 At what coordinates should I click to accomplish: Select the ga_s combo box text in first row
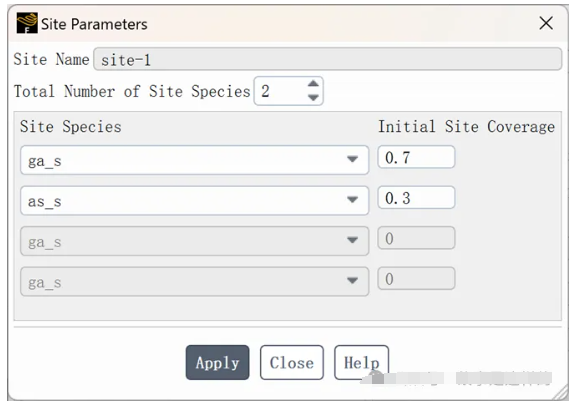coord(45,161)
